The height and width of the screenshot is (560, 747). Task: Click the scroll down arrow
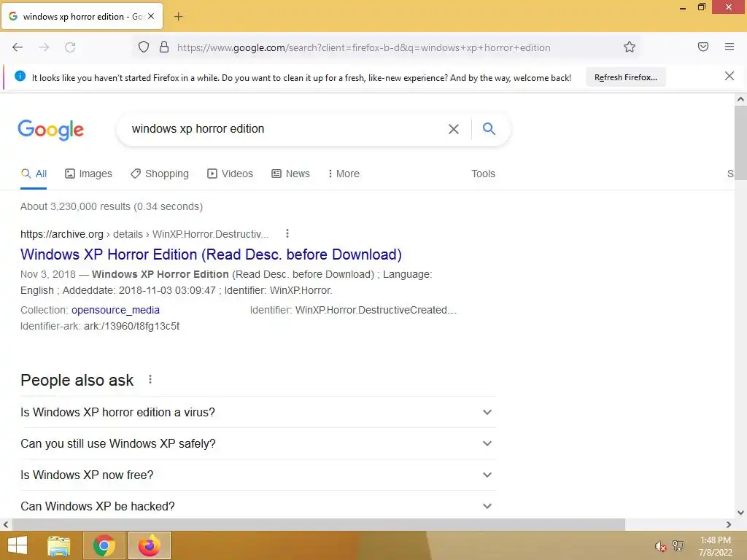740,513
